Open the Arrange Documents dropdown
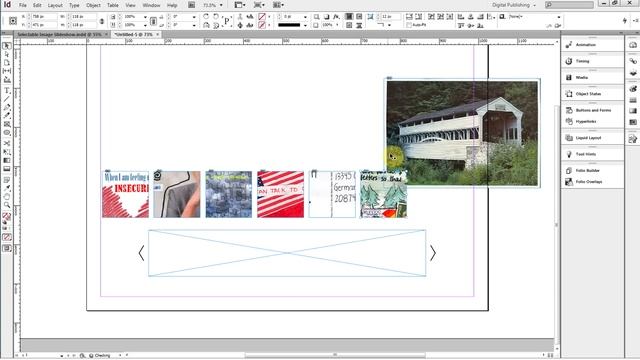Image resolution: width=640 pixels, height=360 pixels. coord(278,5)
